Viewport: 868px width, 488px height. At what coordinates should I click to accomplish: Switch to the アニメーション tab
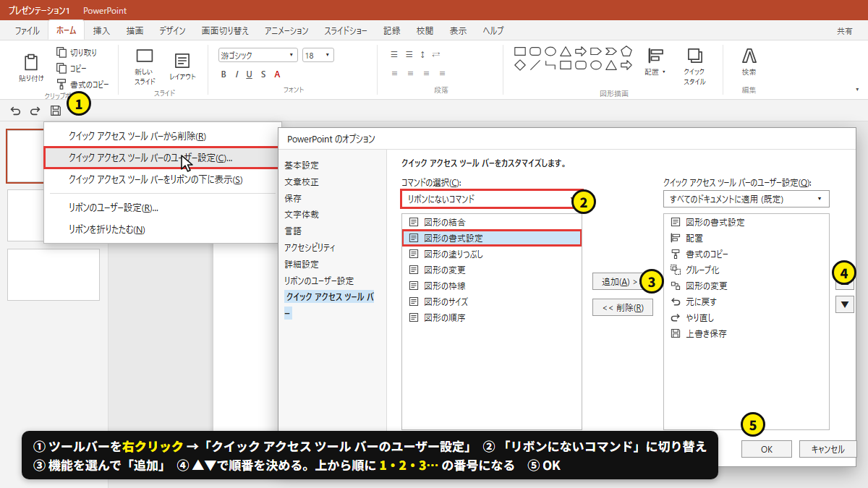[286, 30]
